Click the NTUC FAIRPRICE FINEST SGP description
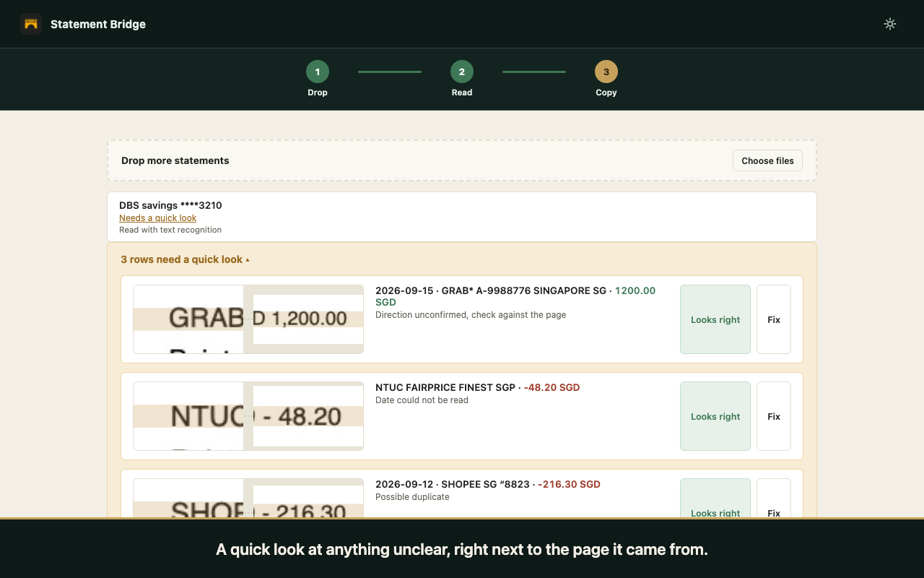The image size is (924, 578). [x=445, y=387]
